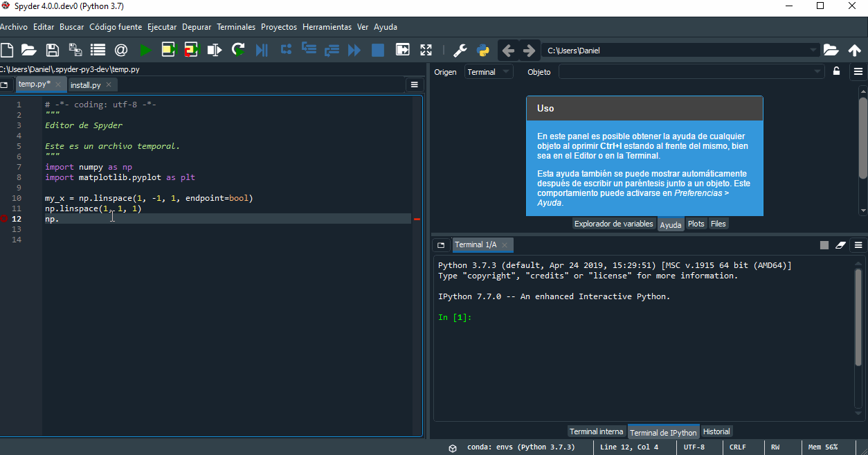Run the cell and advance to the next
Image resolution: width=868 pixels, height=455 pixels.
(192, 50)
